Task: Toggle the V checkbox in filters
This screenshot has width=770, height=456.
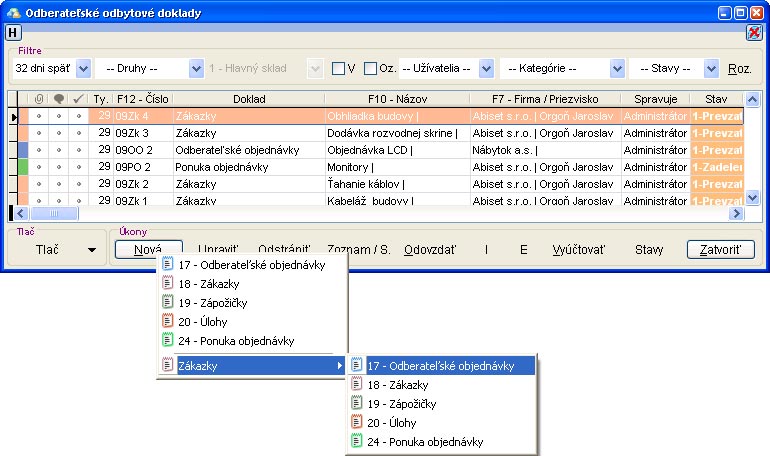Action: [x=338, y=68]
